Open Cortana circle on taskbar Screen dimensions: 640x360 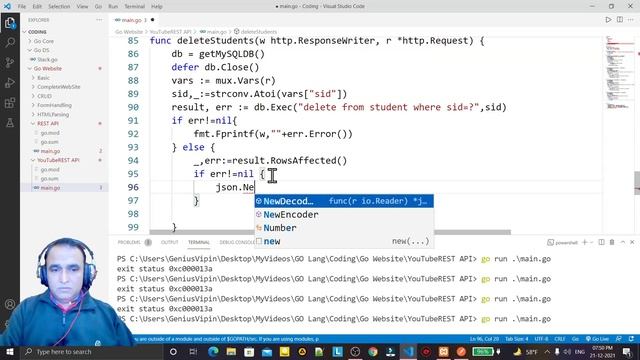click(173, 351)
